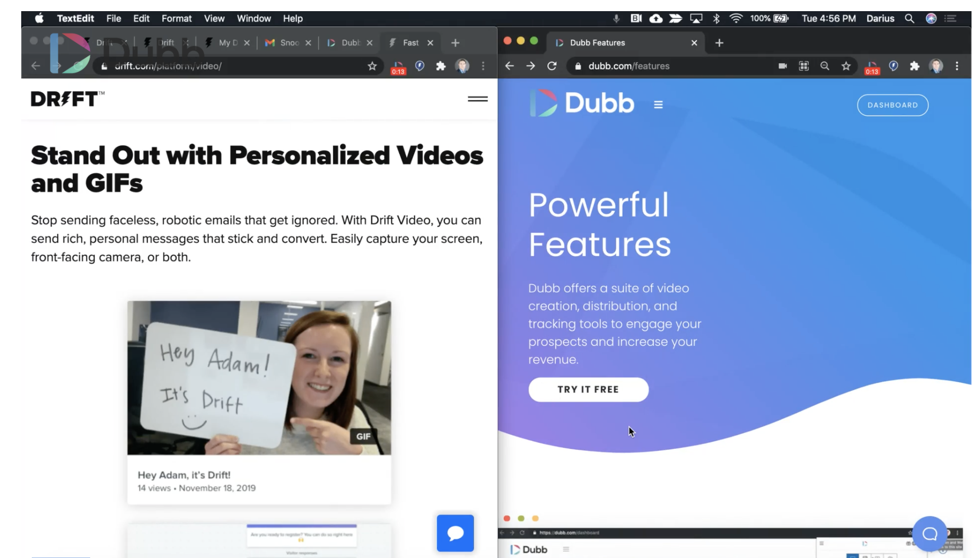
Task: Open a new tab in Drift window
Action: pos(455,43)
